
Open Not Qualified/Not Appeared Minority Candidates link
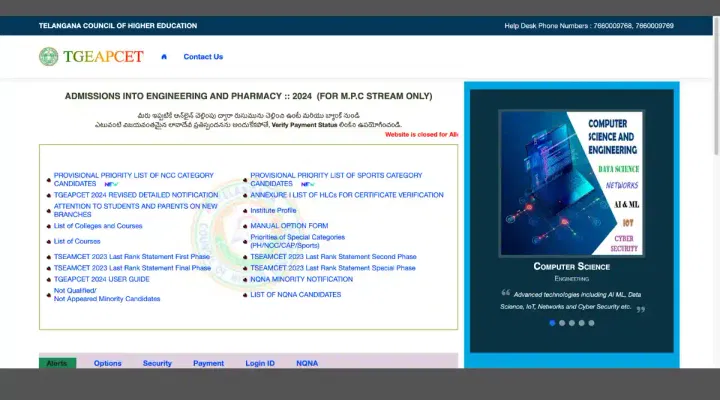[x=107, y=294]
